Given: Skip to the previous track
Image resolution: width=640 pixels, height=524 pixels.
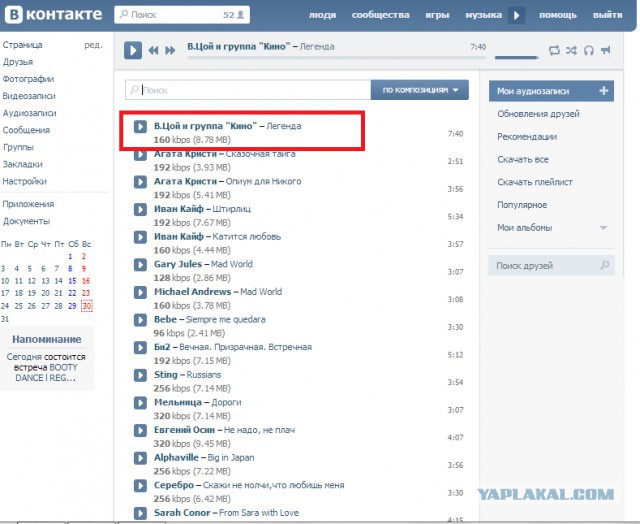Looking at the screenshot, I should pos(153,50).
